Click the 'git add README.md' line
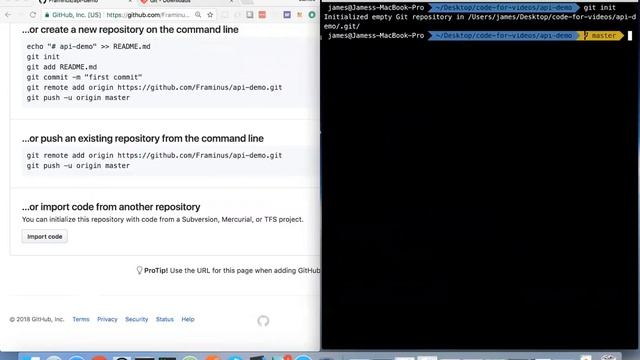The width and height of the screenshot is (640, 360). click(62, 67)
